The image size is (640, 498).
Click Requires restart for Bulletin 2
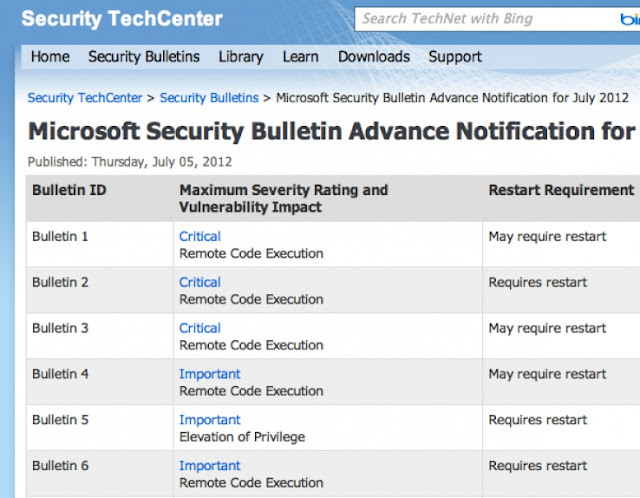(x=538, y=282)
